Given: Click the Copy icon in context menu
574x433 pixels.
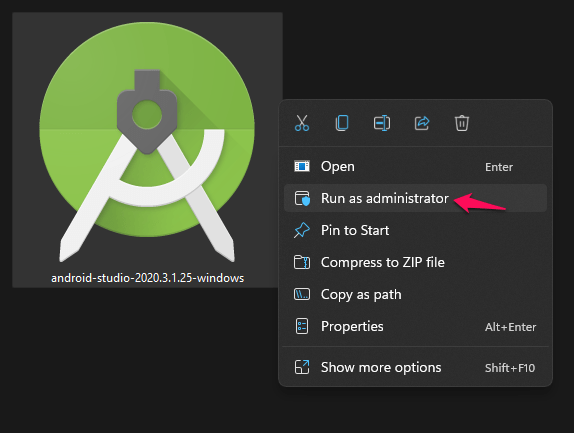Looking at the screenshot, I should coord(342,123).
